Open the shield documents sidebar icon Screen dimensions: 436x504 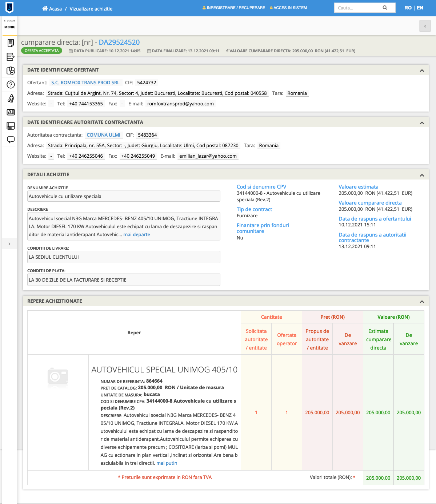tap(11, 70)
